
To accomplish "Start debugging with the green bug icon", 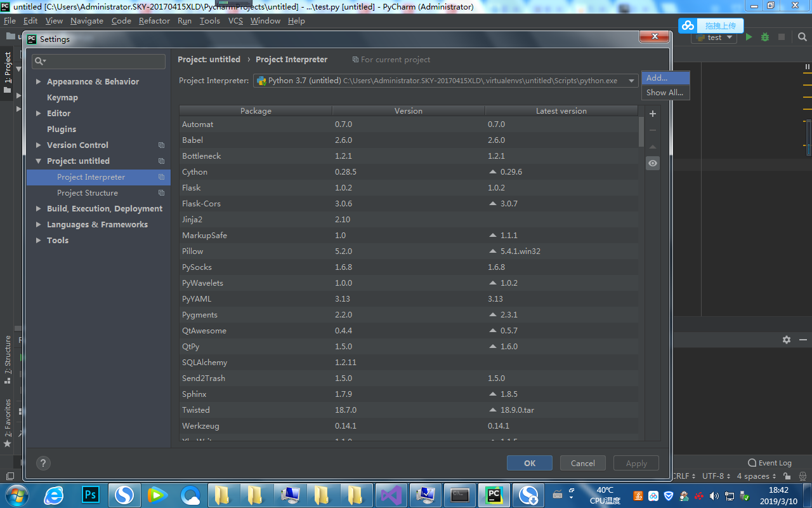I will [765, 37].
